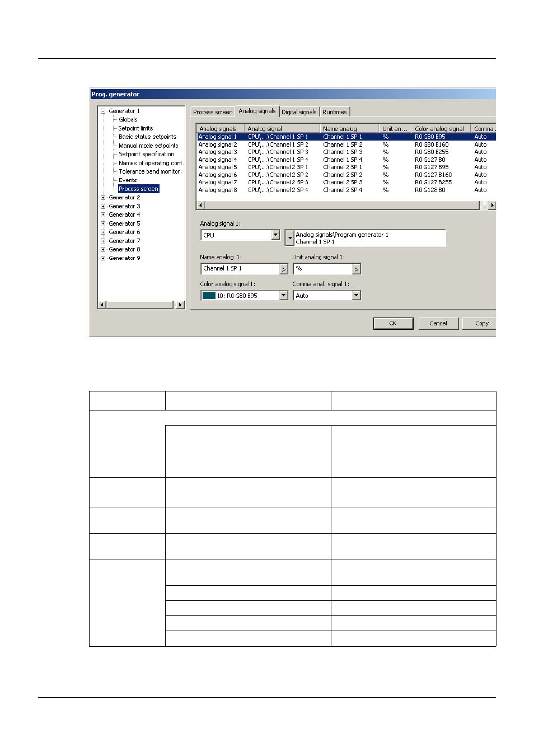The width and height of the screenshot is (534, 756).
Task: Click arrow button beside Unit analog signal field
Action: [357, 269]
